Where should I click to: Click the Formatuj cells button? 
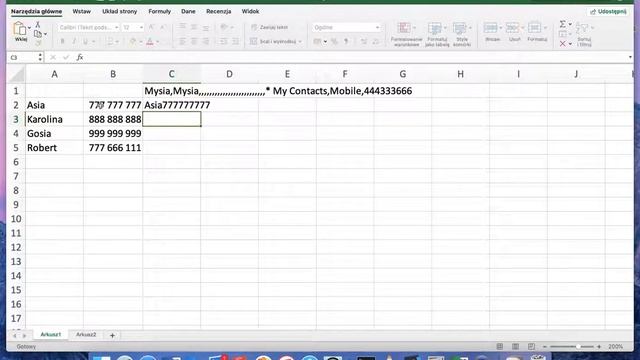coord(537,32)
